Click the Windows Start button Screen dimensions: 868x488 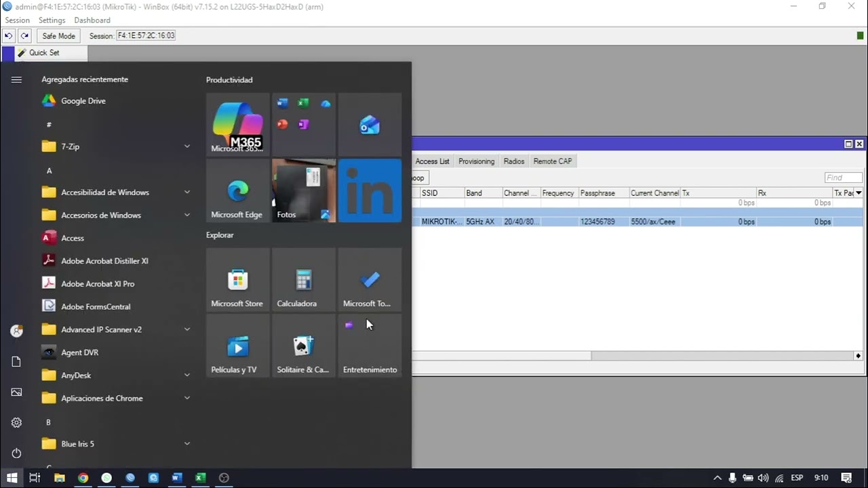click(12, 478)
